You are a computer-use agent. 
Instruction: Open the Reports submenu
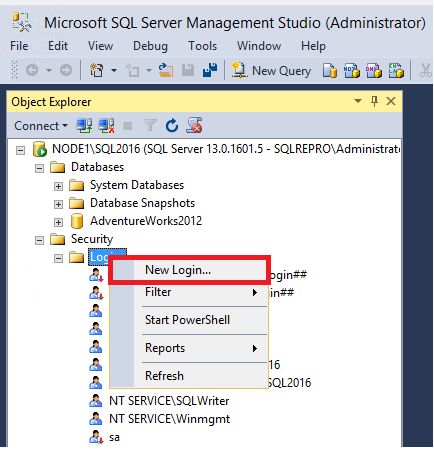pyautogui.click(x=189, y=348)
